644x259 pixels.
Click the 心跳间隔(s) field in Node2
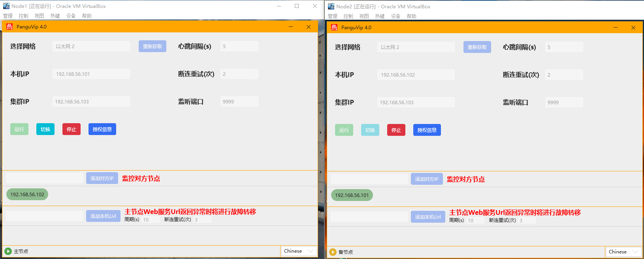click(564, 47)
